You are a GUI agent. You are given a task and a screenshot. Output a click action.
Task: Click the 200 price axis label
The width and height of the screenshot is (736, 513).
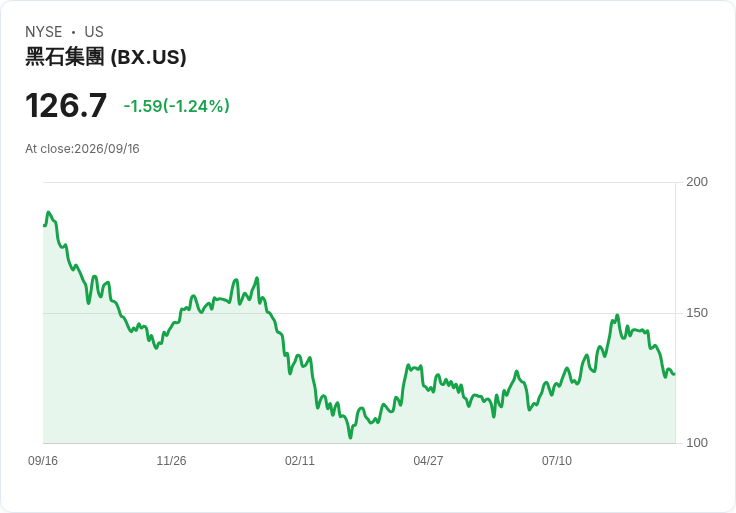click(697, 182)
